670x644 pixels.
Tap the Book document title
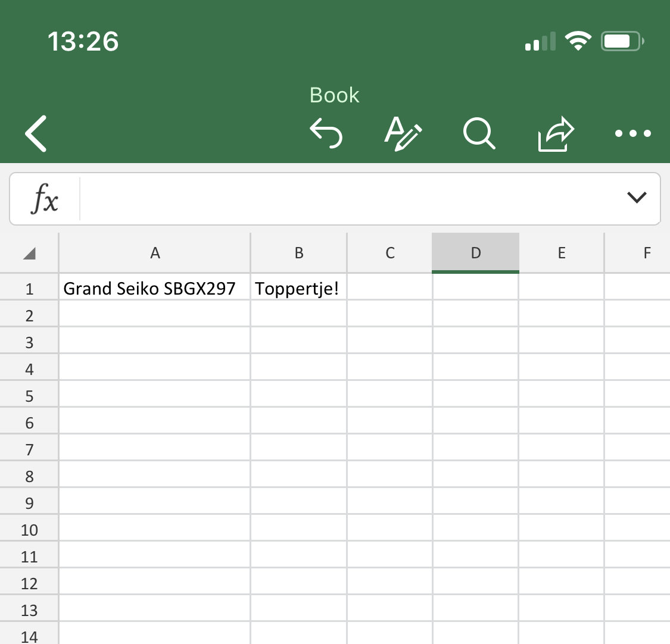(334, 95)
